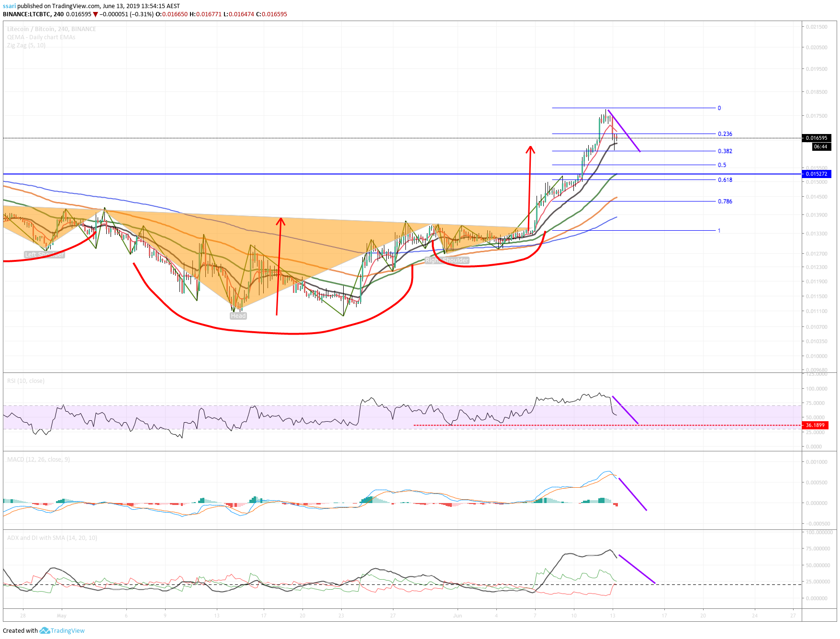Click the 75.000000 ADX axis label

click(818, 549)
